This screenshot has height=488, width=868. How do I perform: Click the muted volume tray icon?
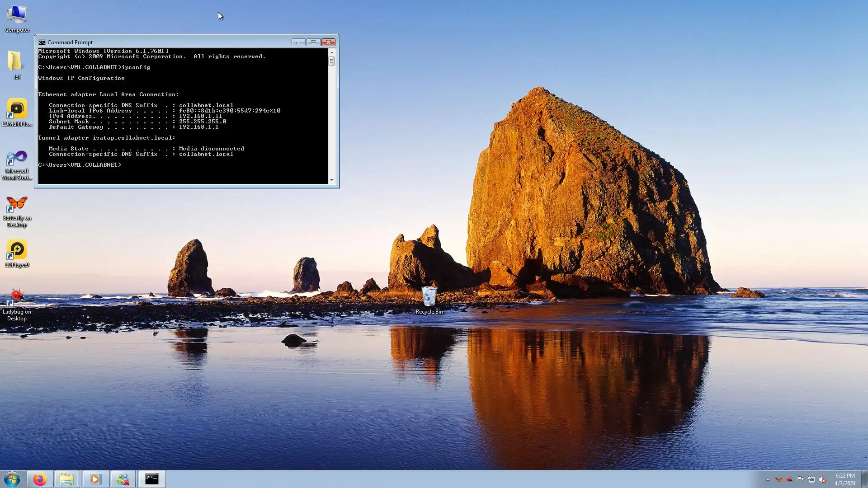click(x=822, y=479)
